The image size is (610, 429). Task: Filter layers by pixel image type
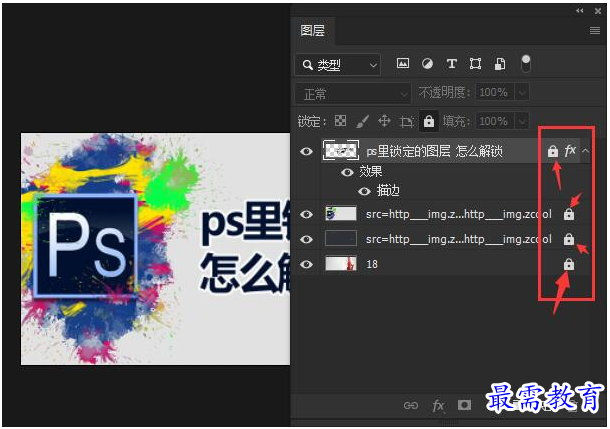[403, 63]
